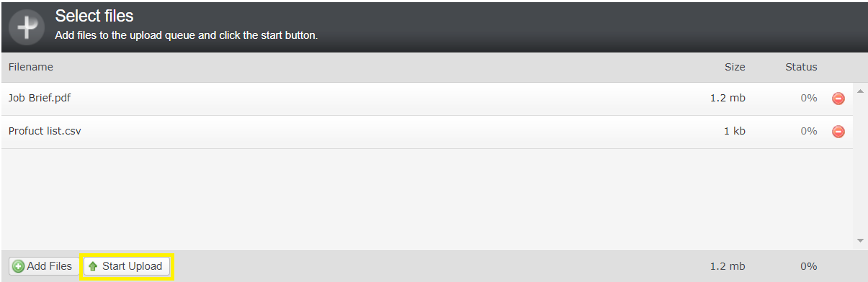Click the green arrow icon on Start Upload
This screenshot has width=868, height=282.
93,267
